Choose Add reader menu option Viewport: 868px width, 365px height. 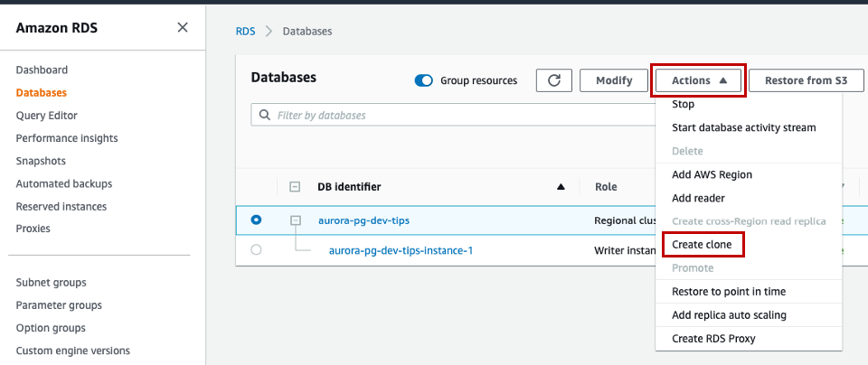(x=698, y=198)
